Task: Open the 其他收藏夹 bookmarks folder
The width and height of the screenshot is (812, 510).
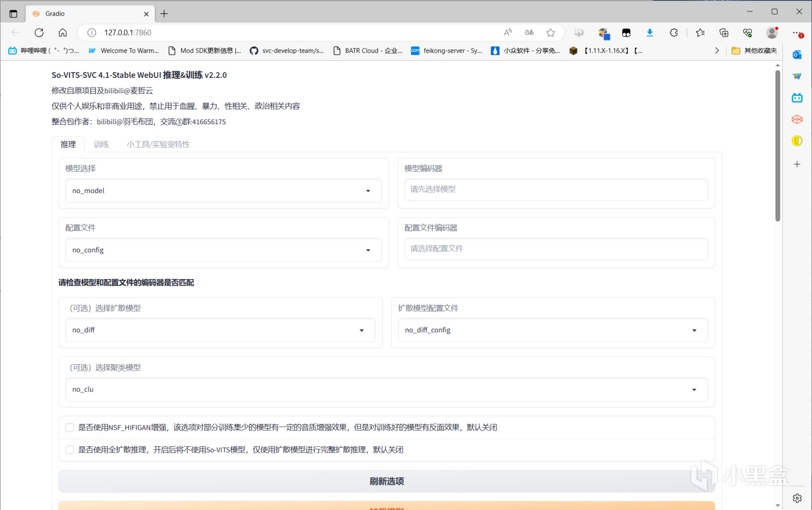Action: tap(754, 51)
